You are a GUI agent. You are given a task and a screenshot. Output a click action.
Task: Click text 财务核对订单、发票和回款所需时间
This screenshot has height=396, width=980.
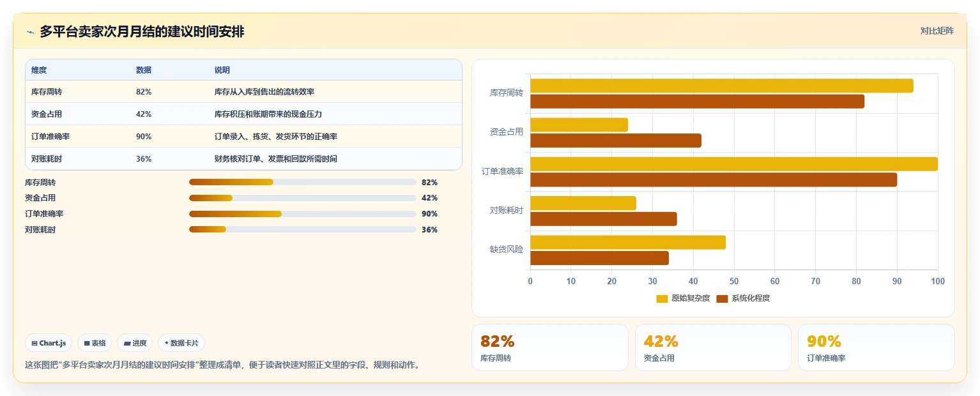(276, 159)
